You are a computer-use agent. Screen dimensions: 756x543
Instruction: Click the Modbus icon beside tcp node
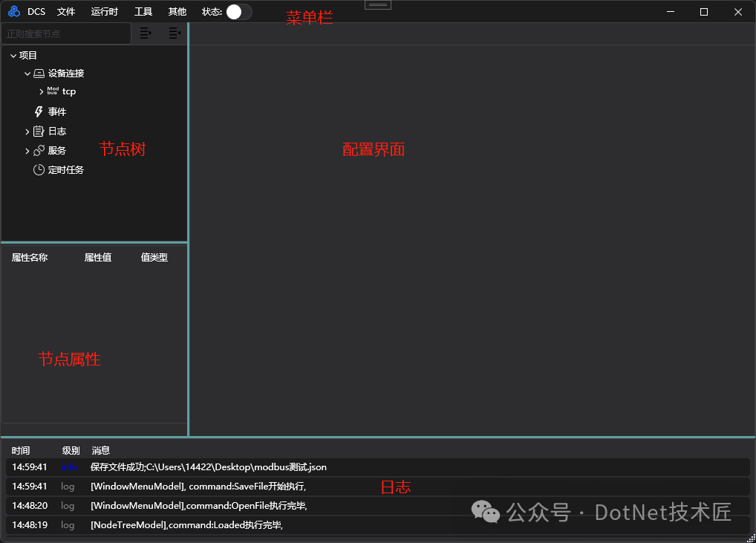coord(53,91)
